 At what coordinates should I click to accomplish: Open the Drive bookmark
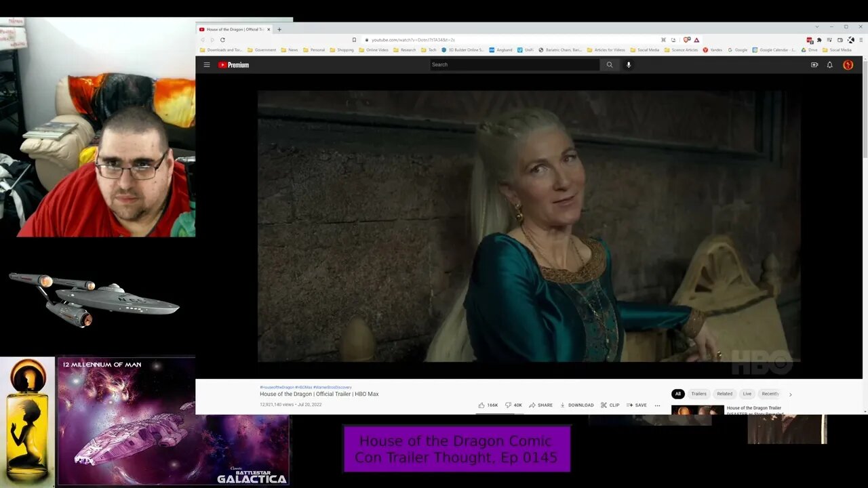[810, 50]
